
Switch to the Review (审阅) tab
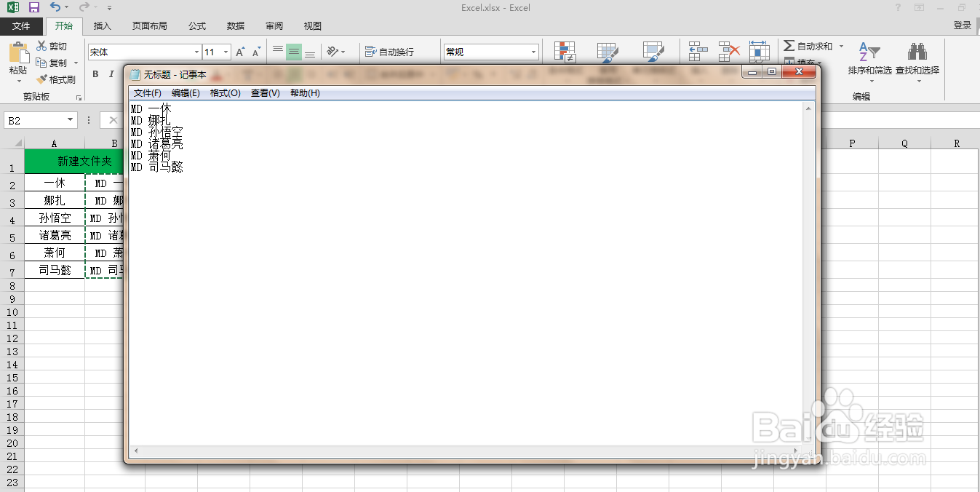tap(274, 26)
